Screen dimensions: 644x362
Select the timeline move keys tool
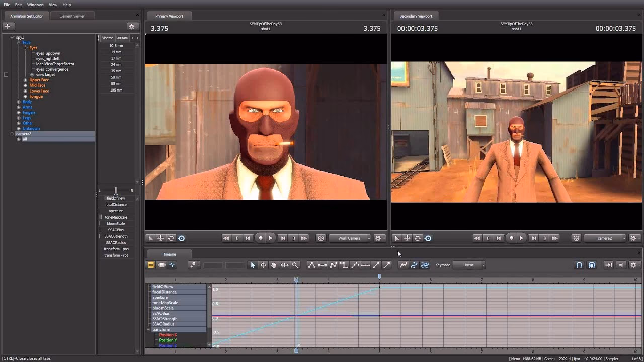click(x=263, y=265)
